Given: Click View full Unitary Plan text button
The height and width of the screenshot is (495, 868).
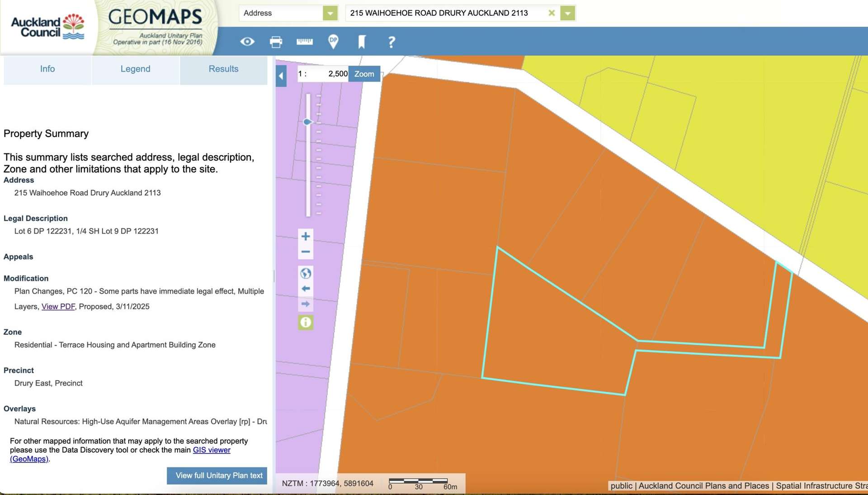Looking at the screenshot, I should (x=217, y=476).
